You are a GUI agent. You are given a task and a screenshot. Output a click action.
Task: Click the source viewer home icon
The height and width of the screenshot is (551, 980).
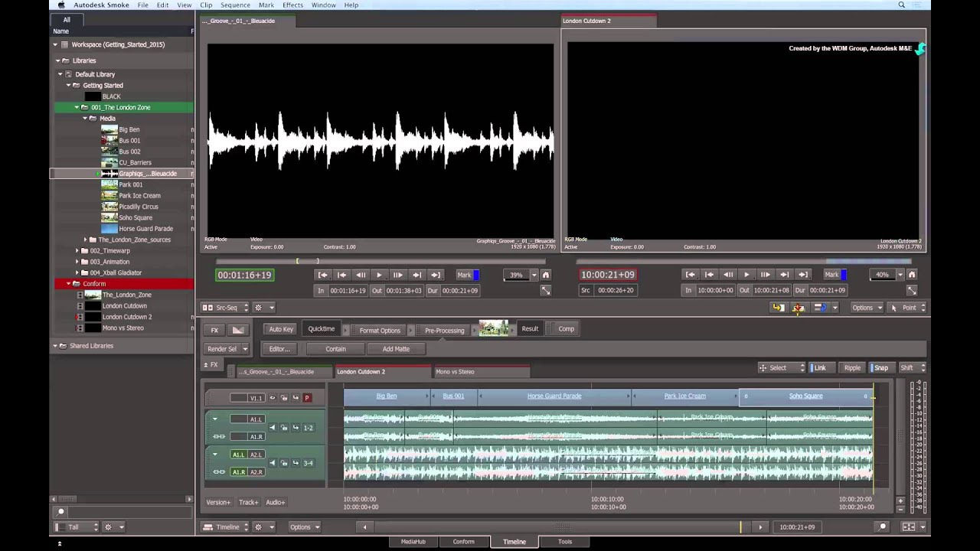click(545, 275)
